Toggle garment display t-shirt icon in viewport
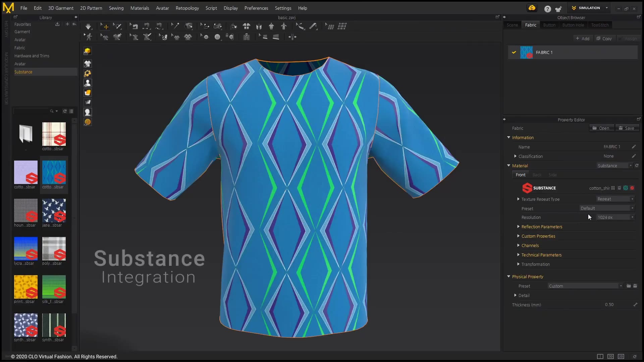644x362 pixels. click(88, 63)
